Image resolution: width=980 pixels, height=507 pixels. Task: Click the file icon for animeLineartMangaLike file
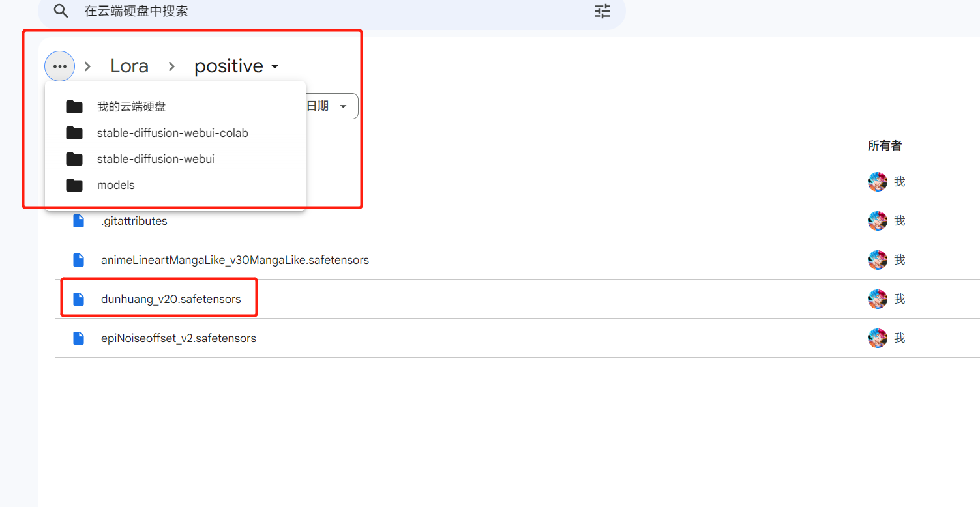coord(79,260)
